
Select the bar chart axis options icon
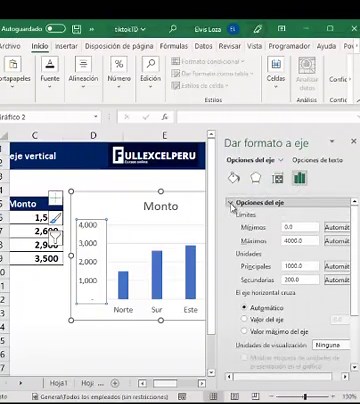299,178
